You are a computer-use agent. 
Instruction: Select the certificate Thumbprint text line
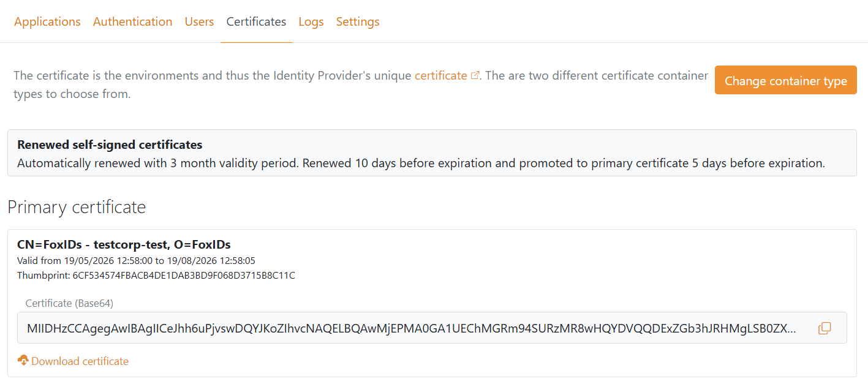[156, 276]
